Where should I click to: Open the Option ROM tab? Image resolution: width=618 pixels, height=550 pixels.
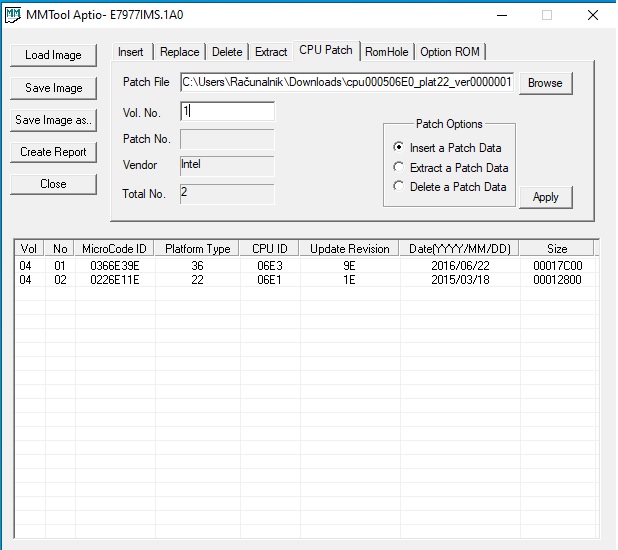[x=450, y=52]
